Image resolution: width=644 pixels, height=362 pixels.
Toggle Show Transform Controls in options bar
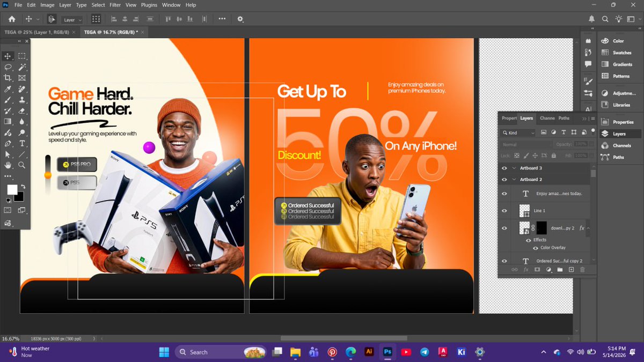[96, 19]
